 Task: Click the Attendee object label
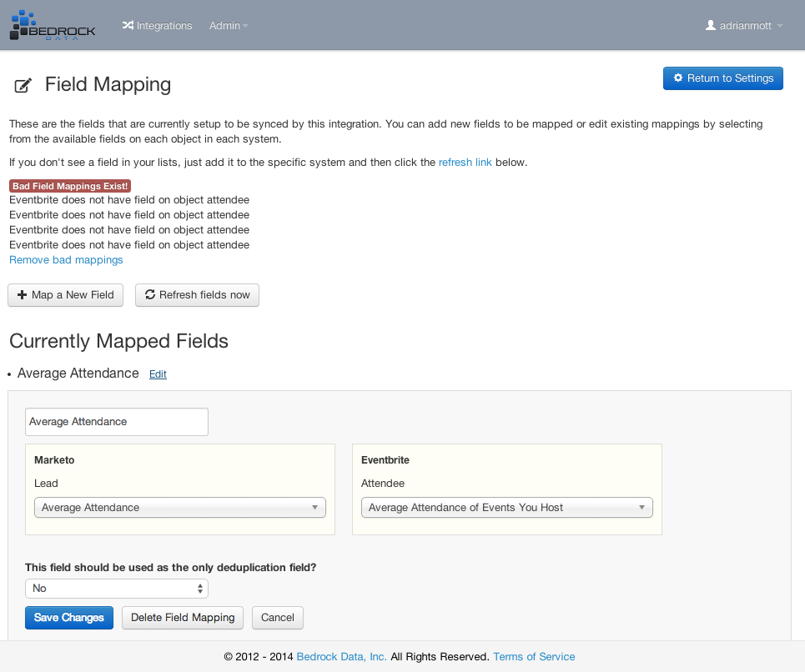pyautogui.click(x=383, y=484)
